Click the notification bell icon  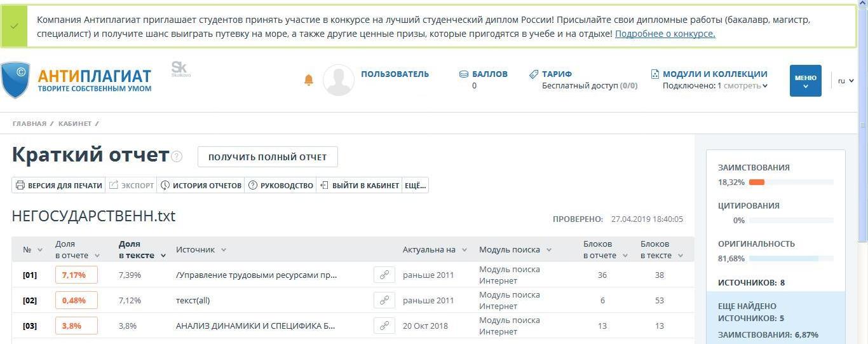[309, 79]
